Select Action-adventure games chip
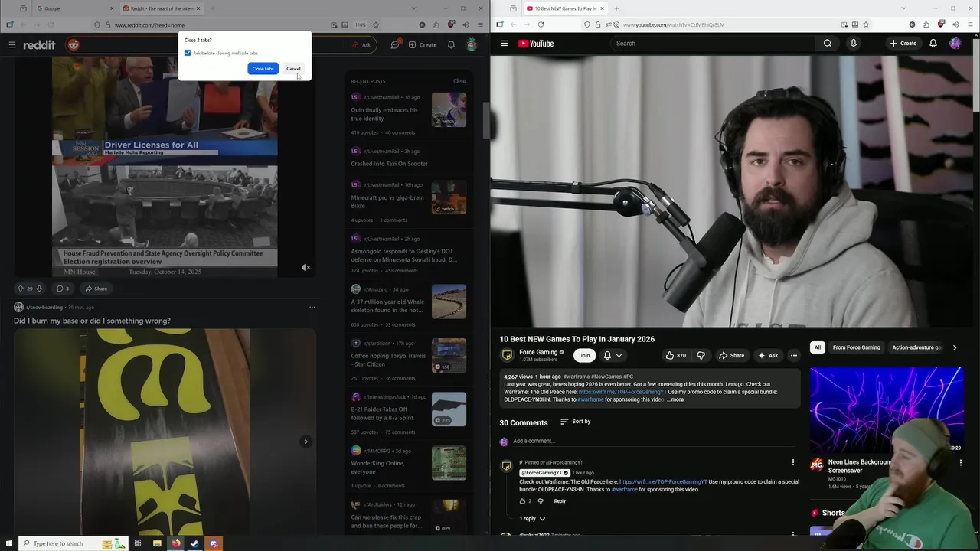 tap(916, 347)
